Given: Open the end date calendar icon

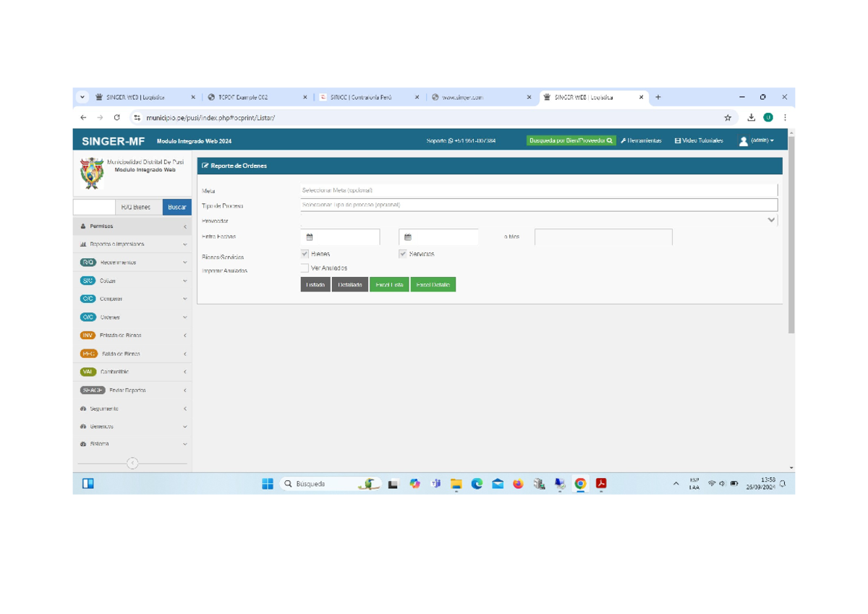Looking at the screenshot, I should click(408, 237).
